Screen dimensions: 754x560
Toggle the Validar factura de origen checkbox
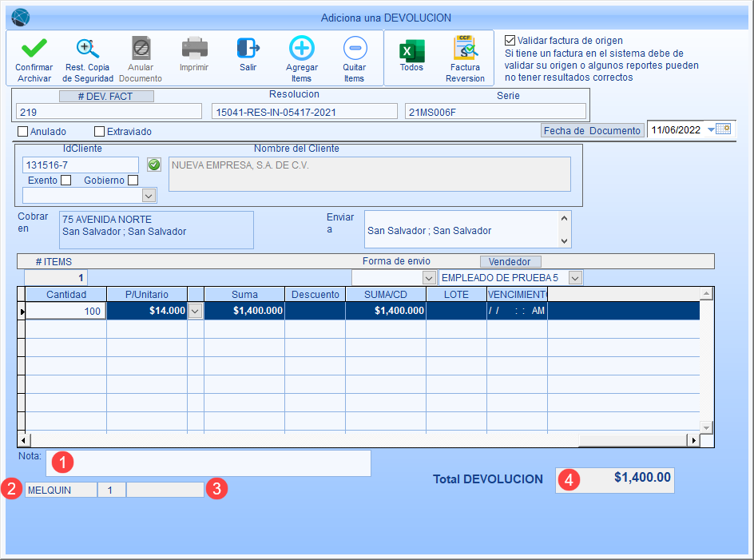click(510, 41)
